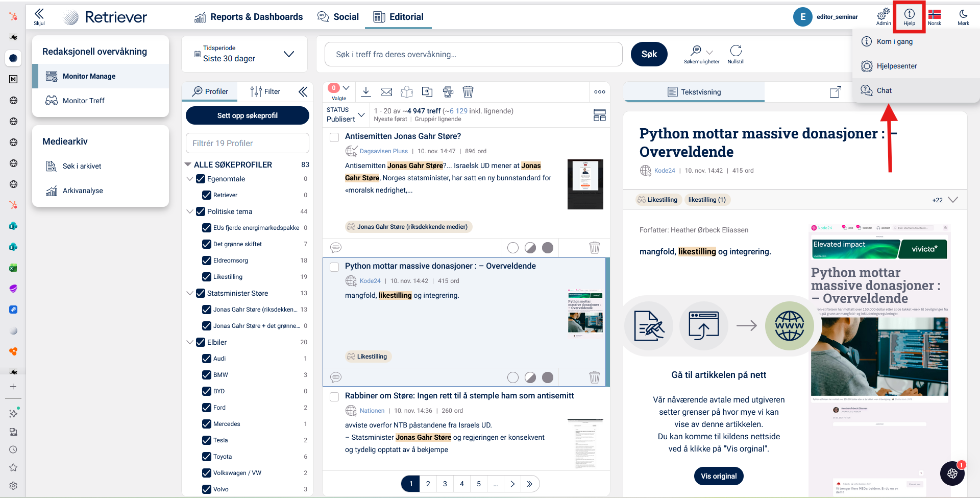Open article in new window icon
This screenshot has height=498, width=980.
click(836, 92)
